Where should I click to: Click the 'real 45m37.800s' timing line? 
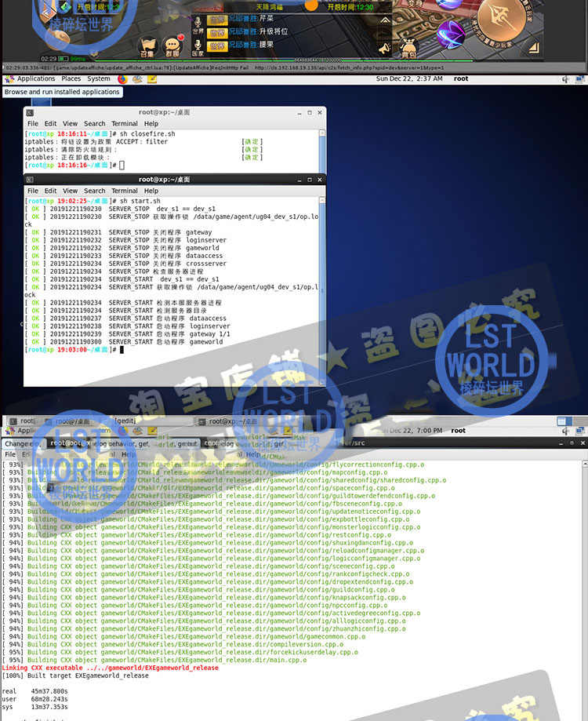35,691
